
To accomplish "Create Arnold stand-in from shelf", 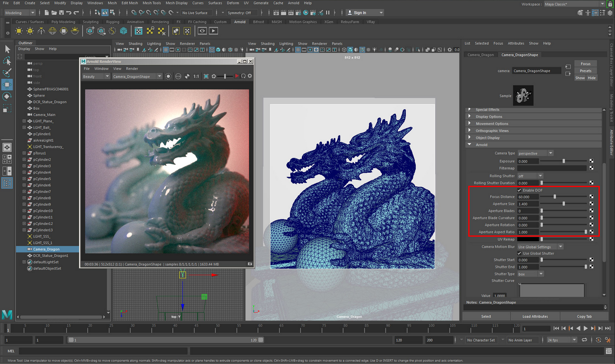I will pyautogui.click(x=90, y=31).
